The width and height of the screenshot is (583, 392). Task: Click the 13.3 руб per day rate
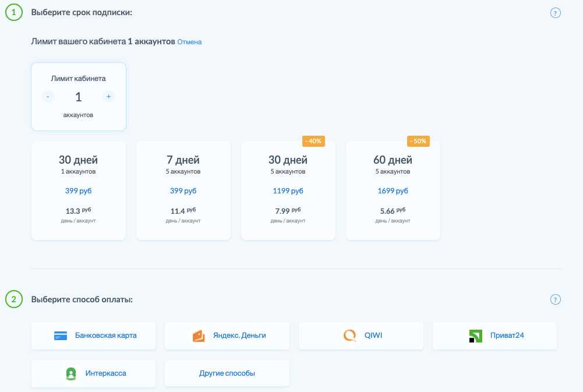79,211
